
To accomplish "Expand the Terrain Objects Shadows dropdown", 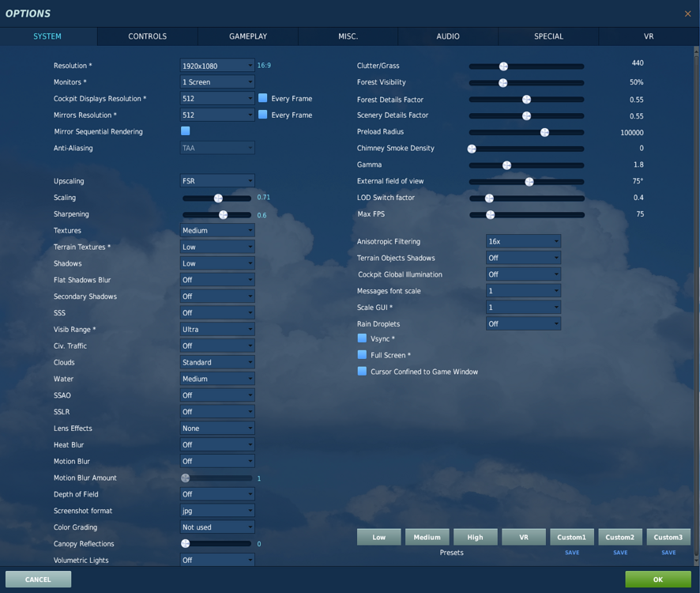I will pyautogui.click(x=523, y=258).
